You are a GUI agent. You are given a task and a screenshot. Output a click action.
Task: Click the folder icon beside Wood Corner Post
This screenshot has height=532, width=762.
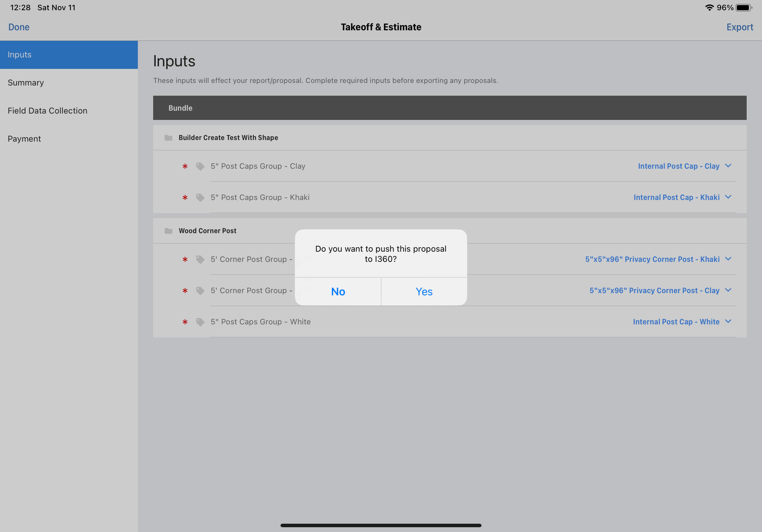tap(168, 231)
